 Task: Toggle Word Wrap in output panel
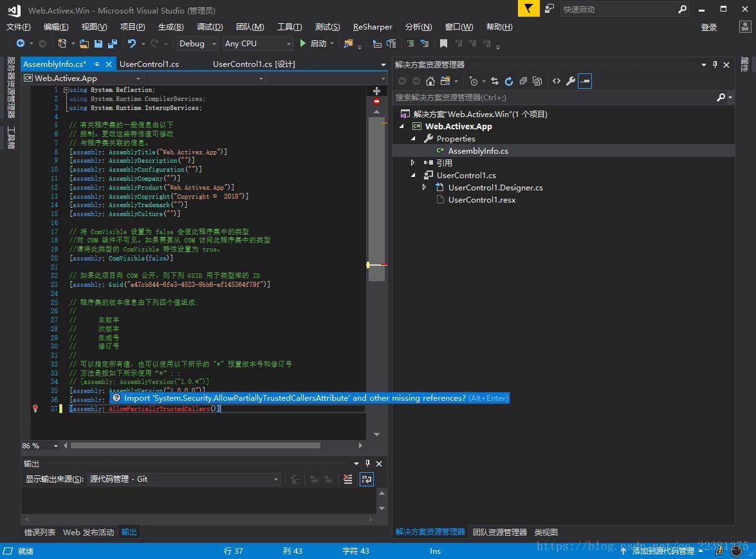click(x=367, y=479)
